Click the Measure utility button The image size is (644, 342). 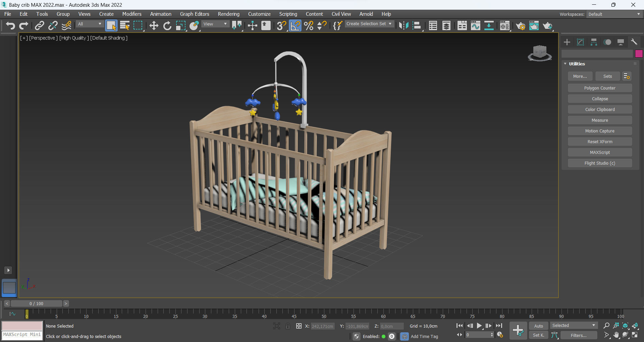[600, 120]
